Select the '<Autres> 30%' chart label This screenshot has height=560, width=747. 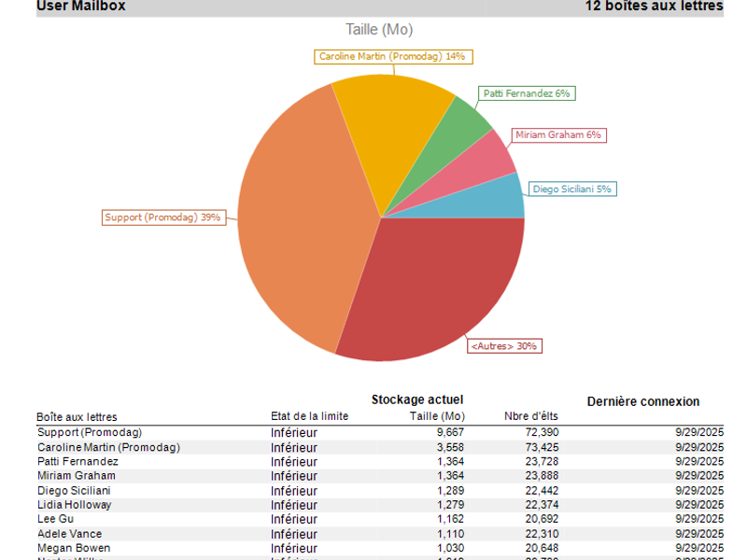(504, 346)
